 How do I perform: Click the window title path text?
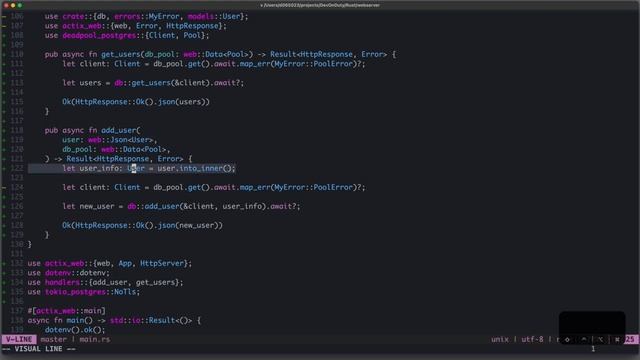pyautogui.click(x=320, y=5)
